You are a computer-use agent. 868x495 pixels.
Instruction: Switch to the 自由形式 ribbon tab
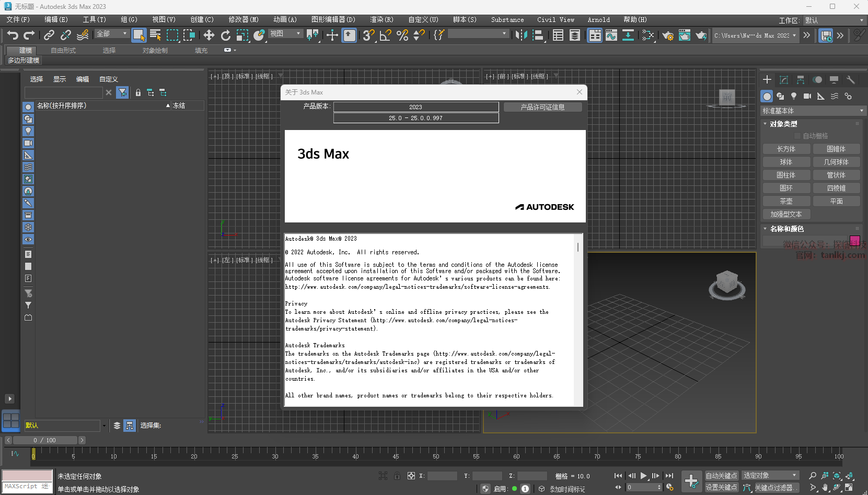coord(63,51)
